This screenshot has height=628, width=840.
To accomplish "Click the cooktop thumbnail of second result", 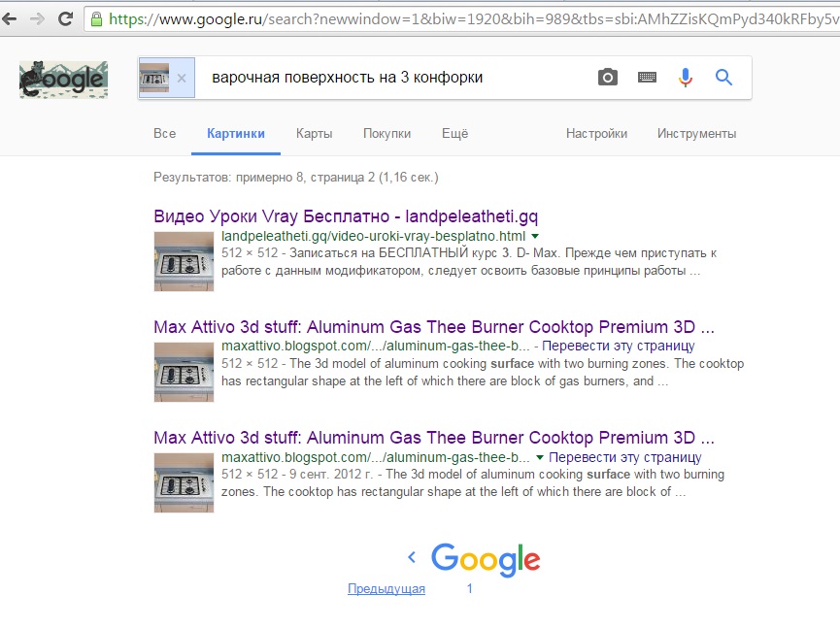I will (x=184, y=372).
